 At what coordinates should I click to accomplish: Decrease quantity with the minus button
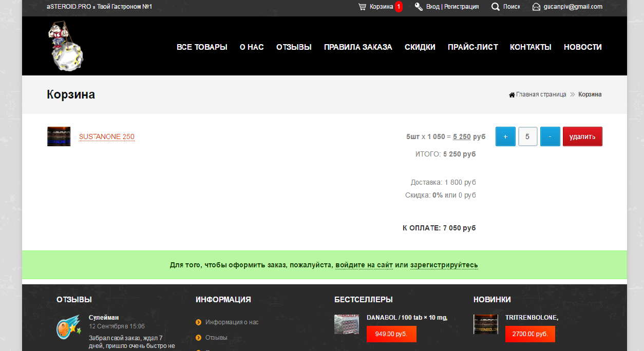(x=550, y=136)
